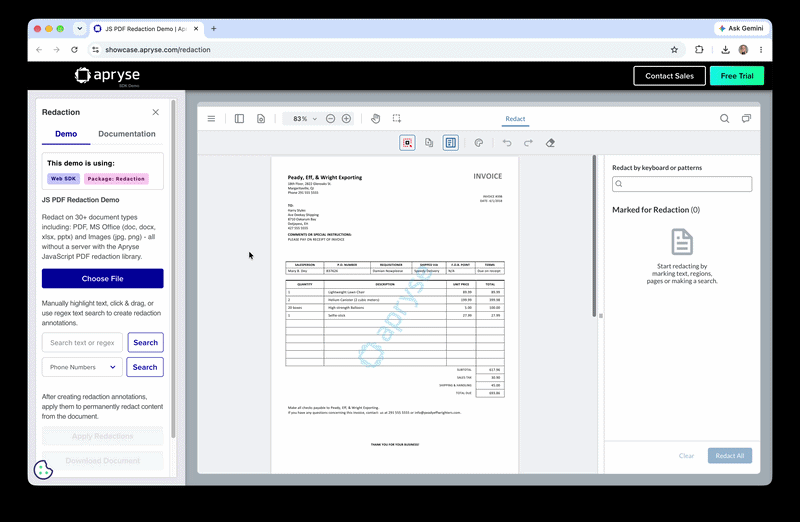Select the eraser tool
This screenshot has width=800, height=522.
(x=550, y=143)
